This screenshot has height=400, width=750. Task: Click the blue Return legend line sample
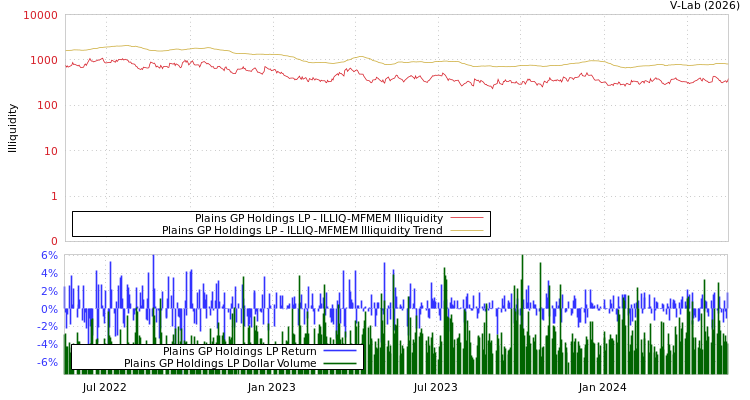[x=340, y=351]
